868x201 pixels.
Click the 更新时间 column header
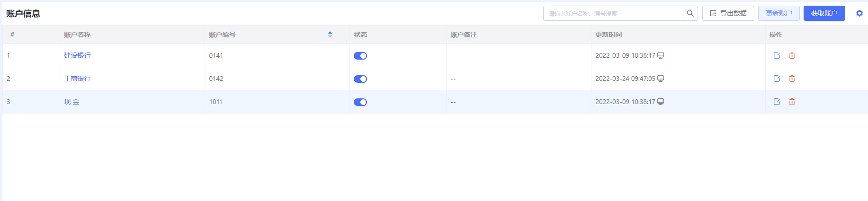click(x=608, y=35)
